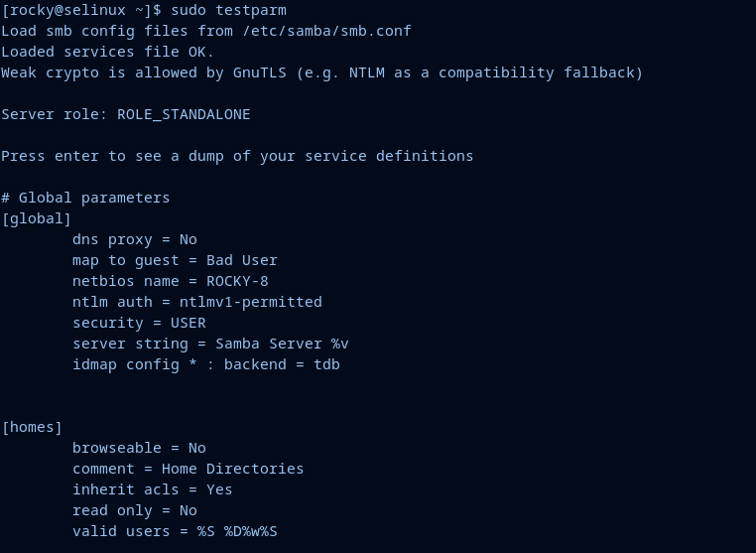Click the 'dns proxy = No' setting
Viewport: 756px width, 553px height.
pyautogui.click(x=135, y=239)
